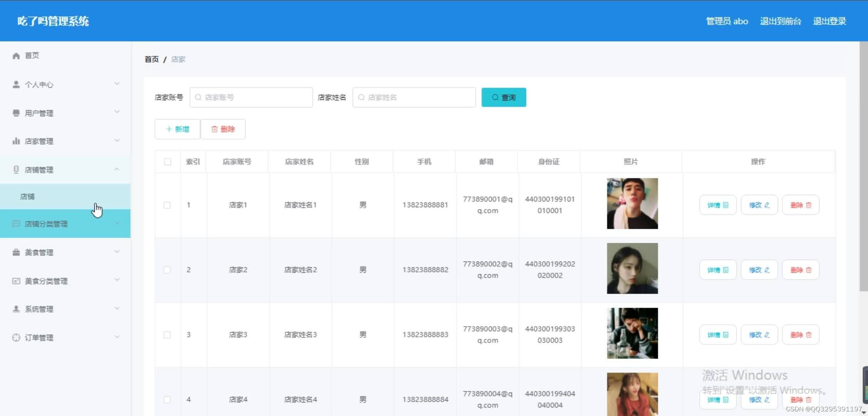Click 修改 for 店家2
The image size is (868, 416).
[x=759, y=270]
